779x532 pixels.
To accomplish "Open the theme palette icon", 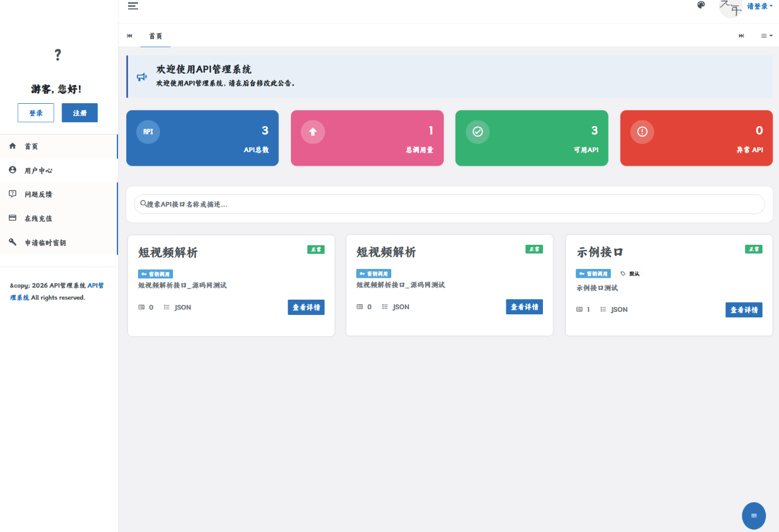I will (x=701, y=5).
